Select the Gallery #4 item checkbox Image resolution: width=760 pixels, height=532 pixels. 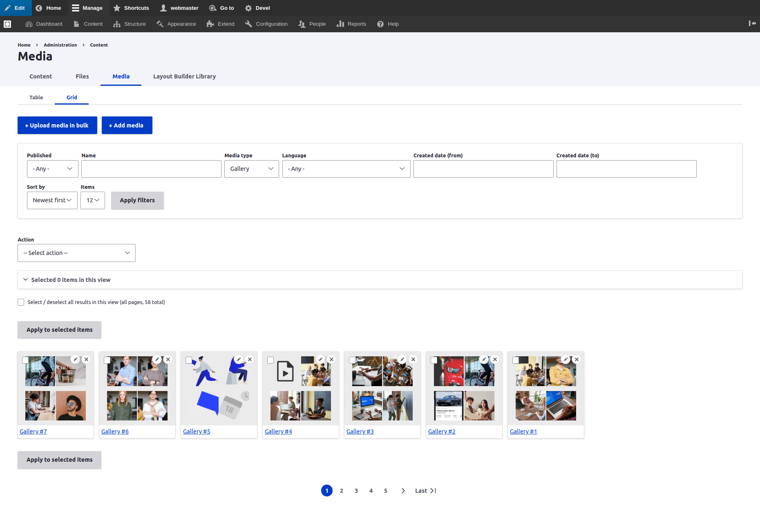click(x=270, y=360)
